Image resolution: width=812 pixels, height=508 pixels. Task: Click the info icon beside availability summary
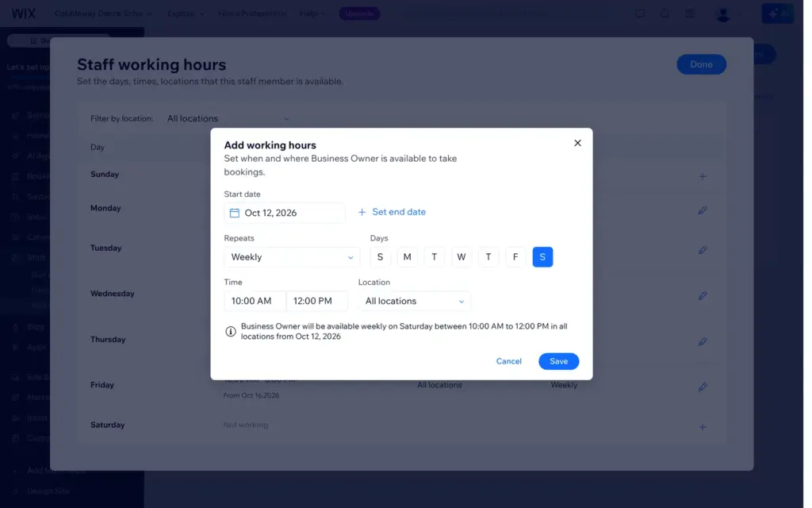pos(231,331)
